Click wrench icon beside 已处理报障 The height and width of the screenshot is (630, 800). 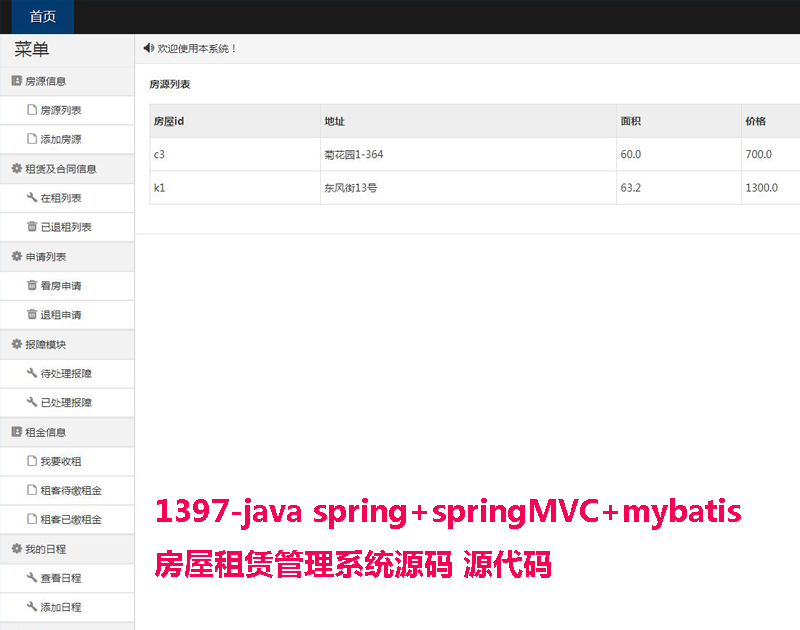click(x=32, y=402)
